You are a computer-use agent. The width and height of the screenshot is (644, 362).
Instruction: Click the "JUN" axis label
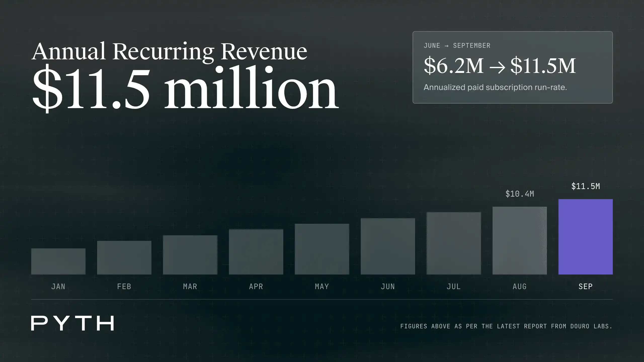tap(388, 287)
